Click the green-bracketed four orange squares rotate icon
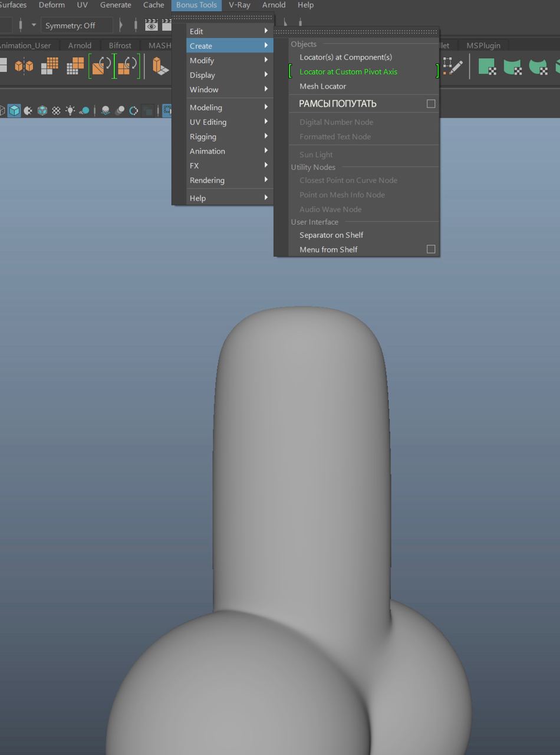 coord(127,66)
